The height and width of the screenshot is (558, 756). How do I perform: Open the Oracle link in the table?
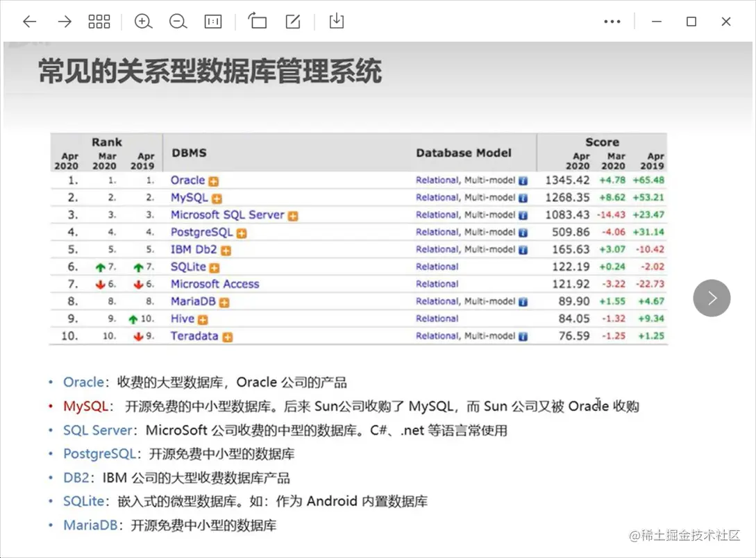click(x=187, y=180)
